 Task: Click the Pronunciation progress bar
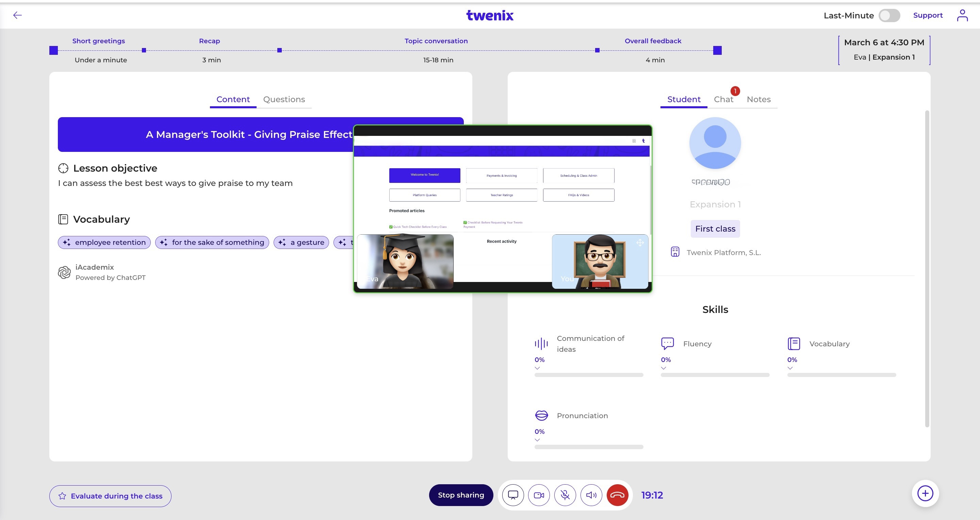pyautogui.click(x=589, y=447)
